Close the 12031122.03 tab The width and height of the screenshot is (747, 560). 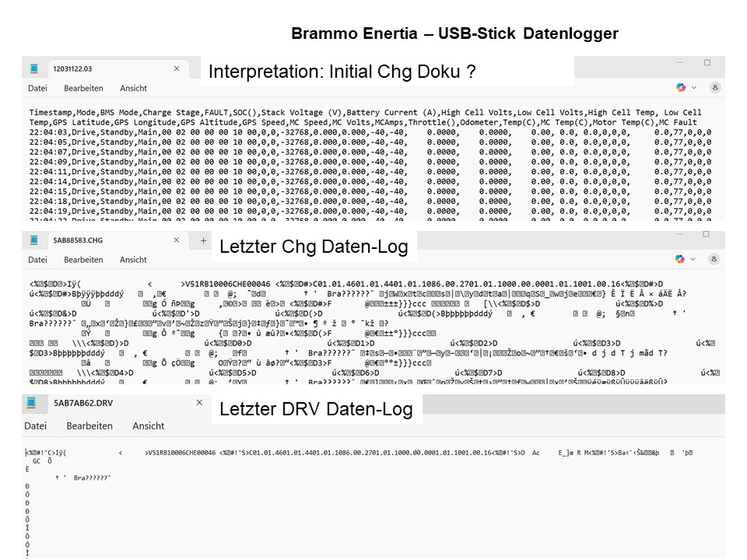pos(177,68)
